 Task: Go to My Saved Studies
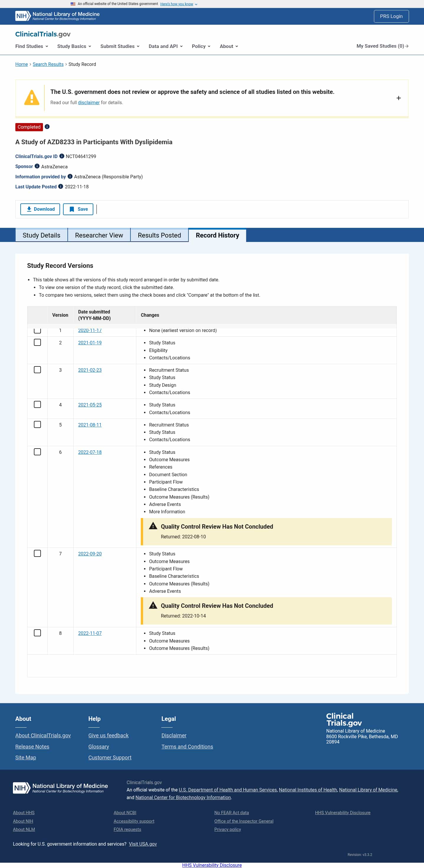pos(382,46)
